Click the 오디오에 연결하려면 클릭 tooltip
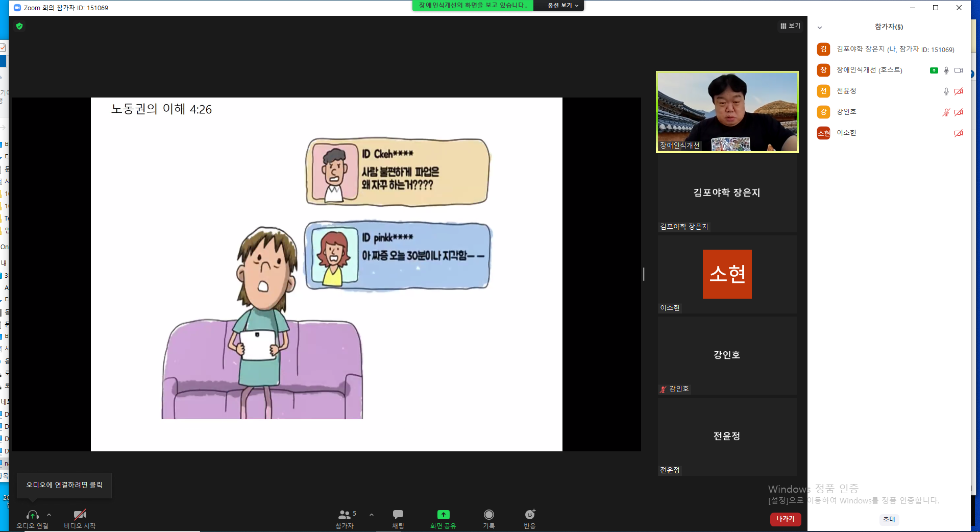Screen dimensions: 980x532 [x=64, y=485]
